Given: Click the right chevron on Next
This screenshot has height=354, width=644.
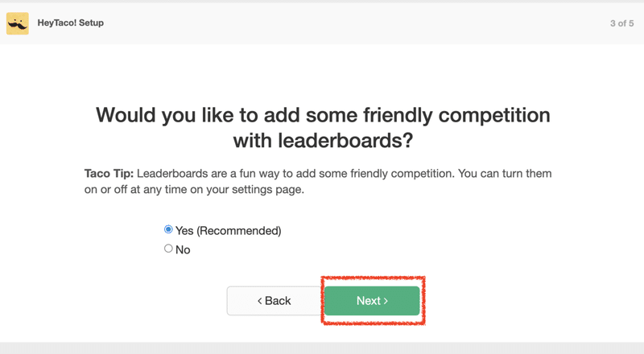Looking at the screenshot, I should (x=386, y=301).
